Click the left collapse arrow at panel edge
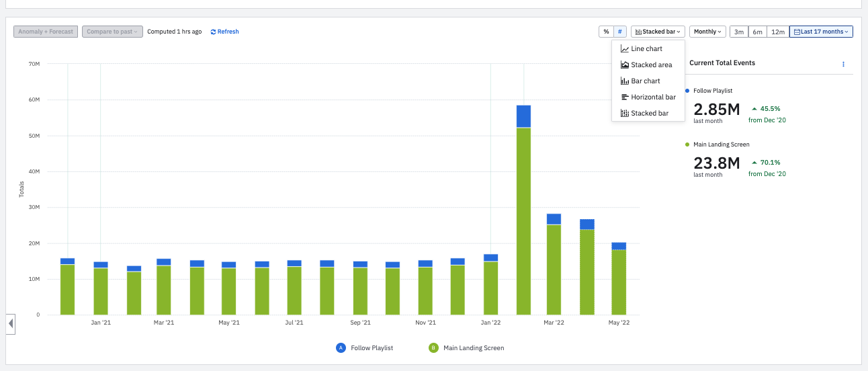Viewport: 868px width, 371px height. (x=10, y=324)
